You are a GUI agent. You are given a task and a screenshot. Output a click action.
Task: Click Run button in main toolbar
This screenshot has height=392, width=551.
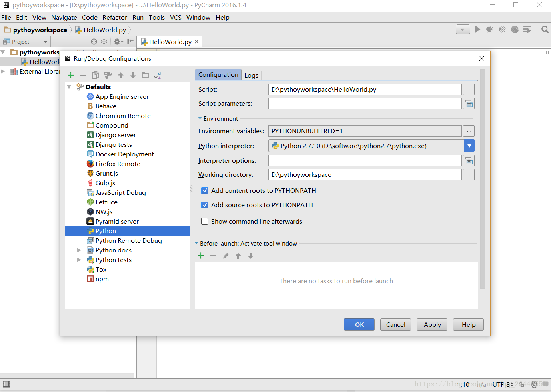click(477, 29)
